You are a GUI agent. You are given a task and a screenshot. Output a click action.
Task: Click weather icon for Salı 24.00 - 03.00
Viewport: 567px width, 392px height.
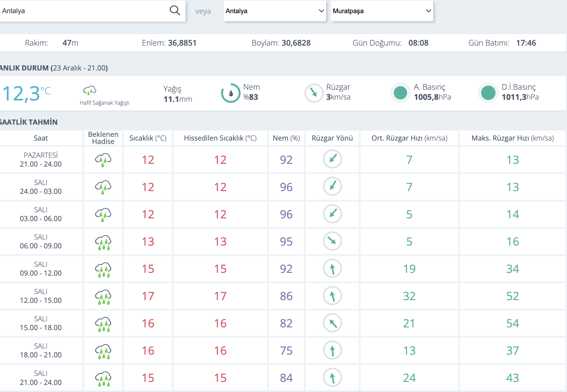[x=103, y=187]
